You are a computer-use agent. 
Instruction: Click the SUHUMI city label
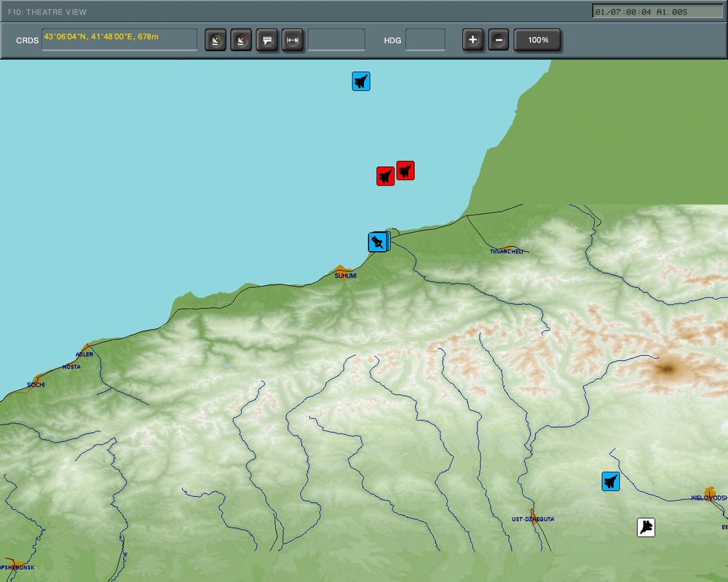345,276
